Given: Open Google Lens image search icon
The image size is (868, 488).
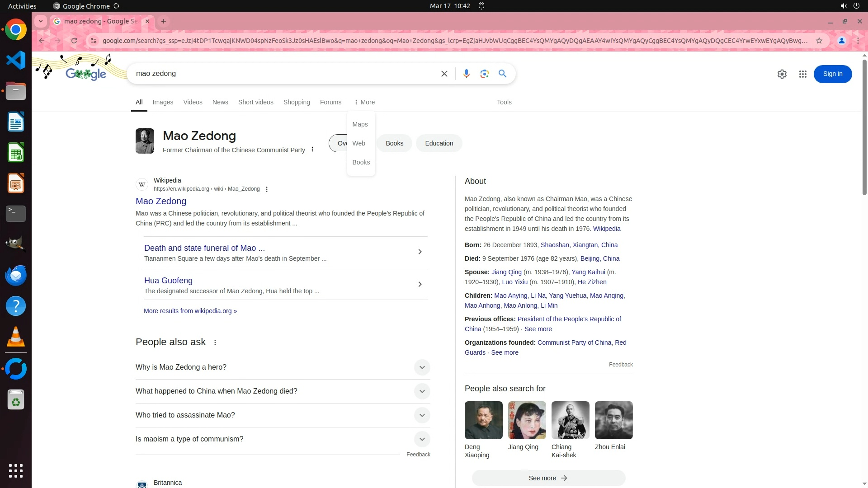Looking at the screenshot, I should tap(484, 74).
